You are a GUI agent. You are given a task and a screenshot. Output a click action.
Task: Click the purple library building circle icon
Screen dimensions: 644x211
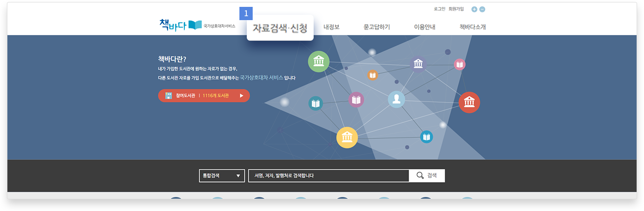coord(418,64)
